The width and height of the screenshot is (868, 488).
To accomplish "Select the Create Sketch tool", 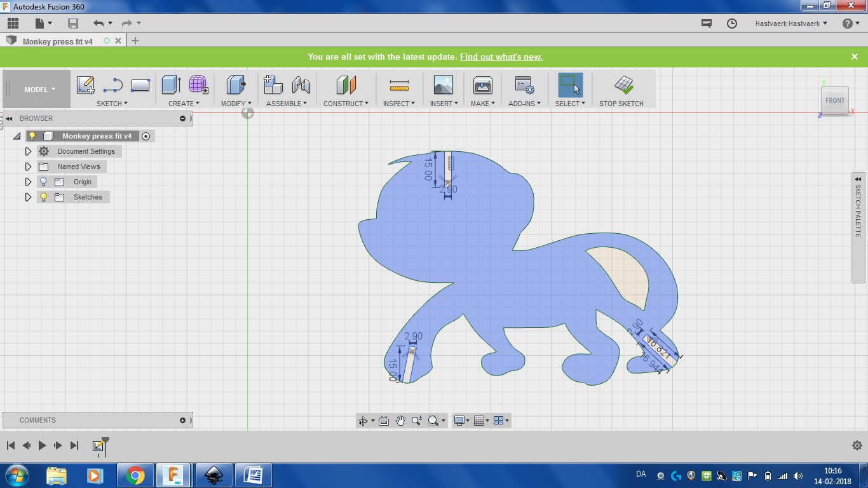I will (x=86, y=85).
